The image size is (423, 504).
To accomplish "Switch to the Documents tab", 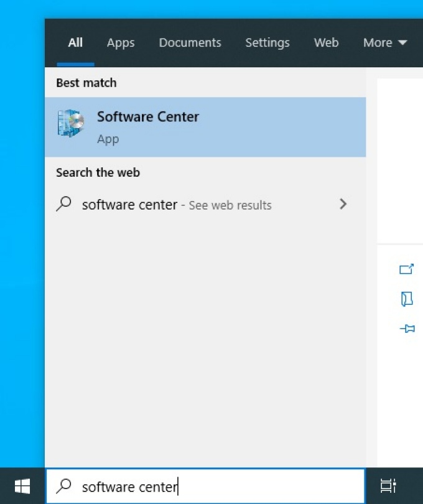I will (x=190, y=43).
